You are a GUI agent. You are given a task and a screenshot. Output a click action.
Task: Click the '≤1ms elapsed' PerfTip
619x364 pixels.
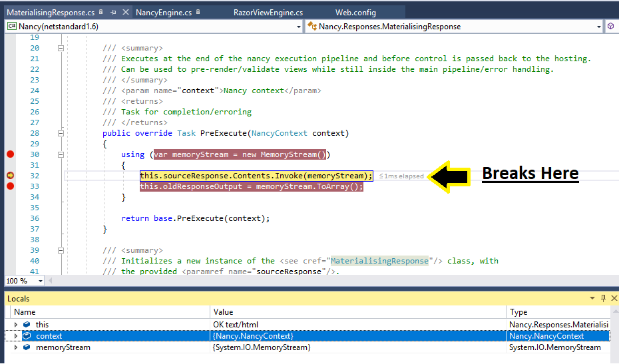click(x=401, y=176)
